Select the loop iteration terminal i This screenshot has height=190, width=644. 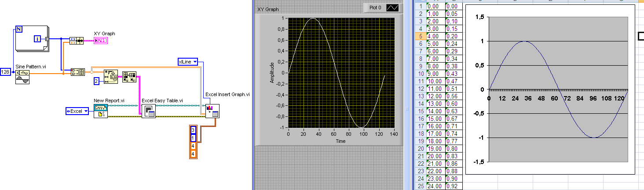pos(38,39)
